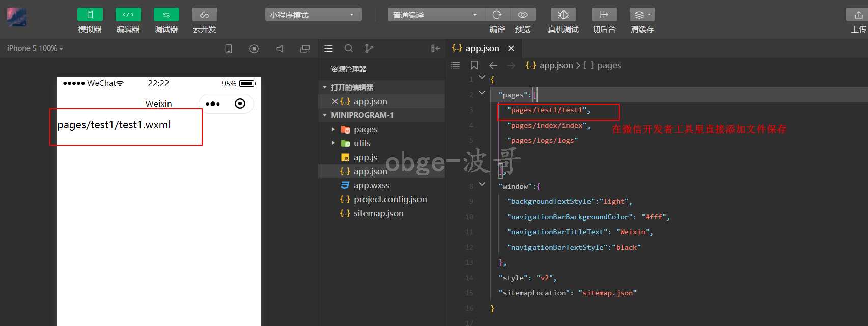Click the editor outline list icon

coord(455,65)
